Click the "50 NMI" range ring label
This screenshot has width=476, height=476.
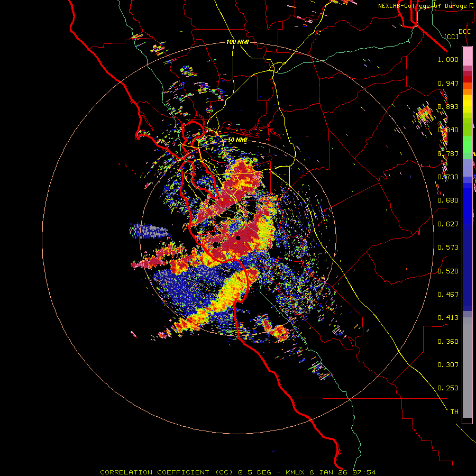click(237, 140)
